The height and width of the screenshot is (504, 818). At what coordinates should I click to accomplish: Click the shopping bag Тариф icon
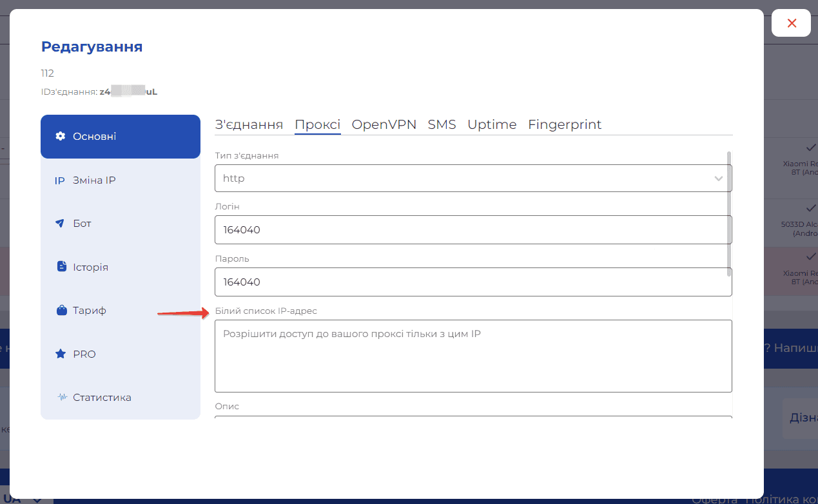pyautogui.click(x=62, y=311)
